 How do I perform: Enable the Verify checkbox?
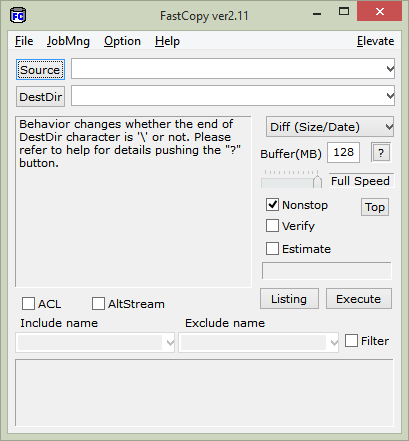(272, 226)
